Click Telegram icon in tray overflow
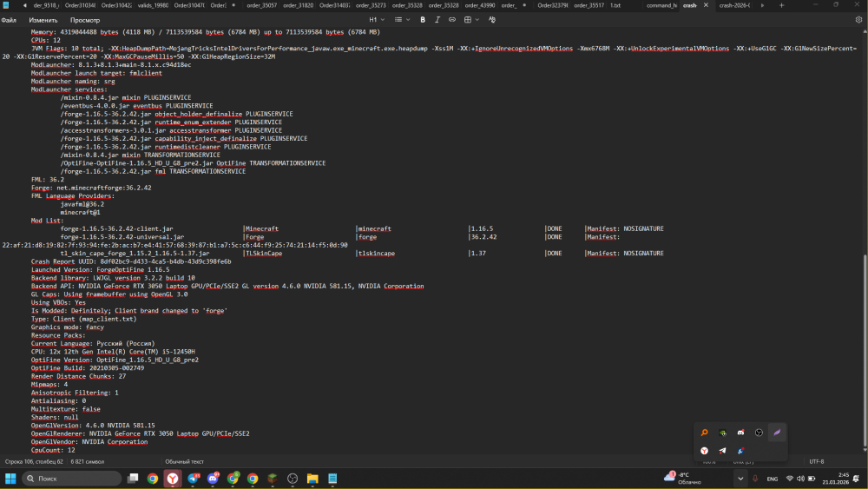Screen dimensions: 868x489 pyautogui.click(x=722, y=451)
